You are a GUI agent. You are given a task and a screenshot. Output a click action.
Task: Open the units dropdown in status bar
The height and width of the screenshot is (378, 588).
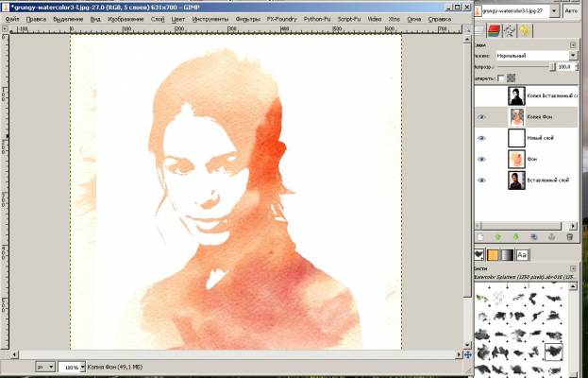click(45, 367)
